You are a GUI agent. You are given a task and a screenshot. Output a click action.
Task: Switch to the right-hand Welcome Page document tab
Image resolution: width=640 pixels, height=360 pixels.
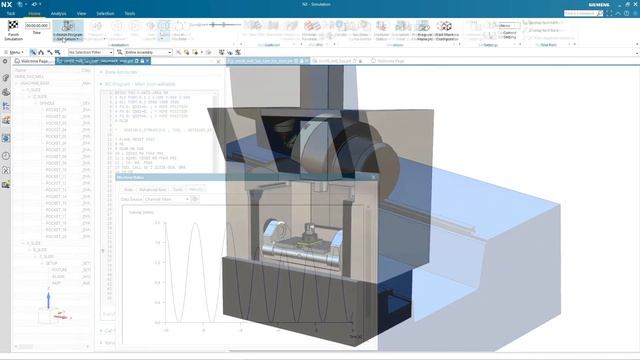387,61
